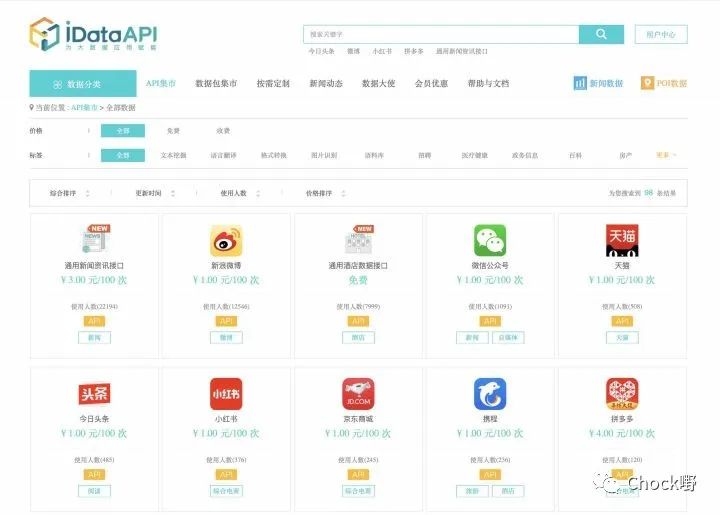Open the 拼多多 Pinduoduo icon
The height and width of the screenshot is (515, 720).
pos(622,394)
